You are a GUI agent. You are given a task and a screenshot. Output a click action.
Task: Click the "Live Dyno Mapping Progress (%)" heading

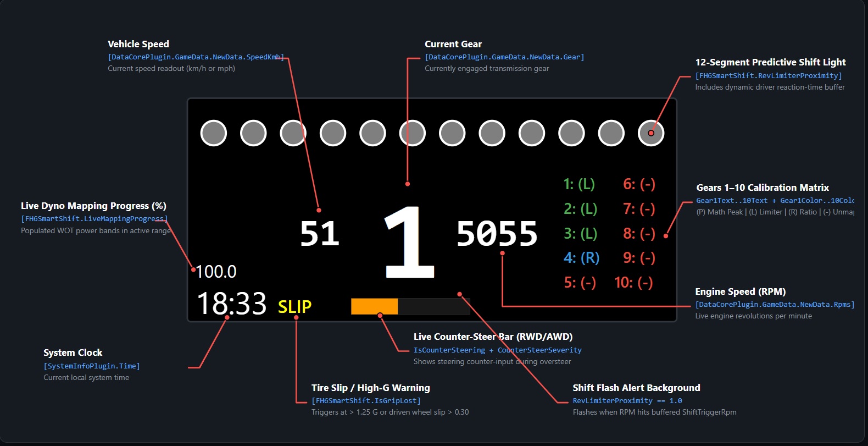pyautogui.click(x=93, y=206)
